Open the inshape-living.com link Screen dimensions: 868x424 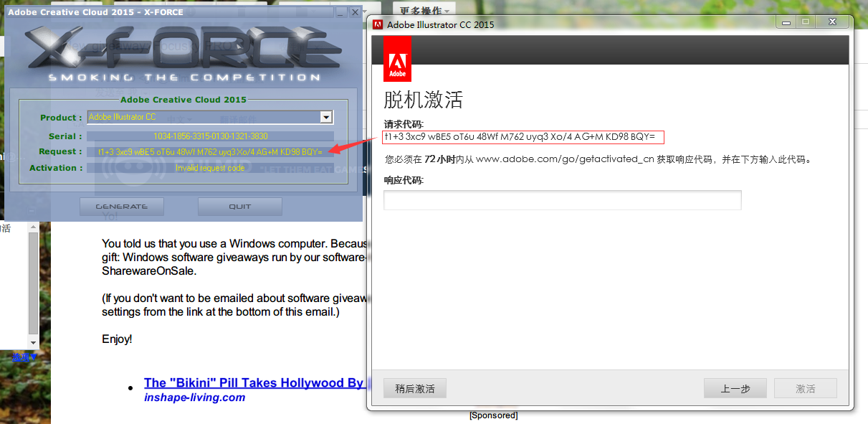194,397
